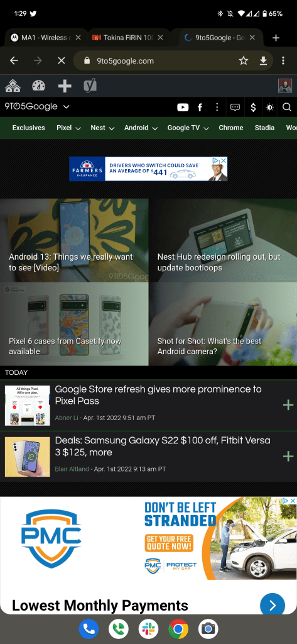Bookmark page with the star icon
This screenshot has height=644, width=297.
pos(244,61)
